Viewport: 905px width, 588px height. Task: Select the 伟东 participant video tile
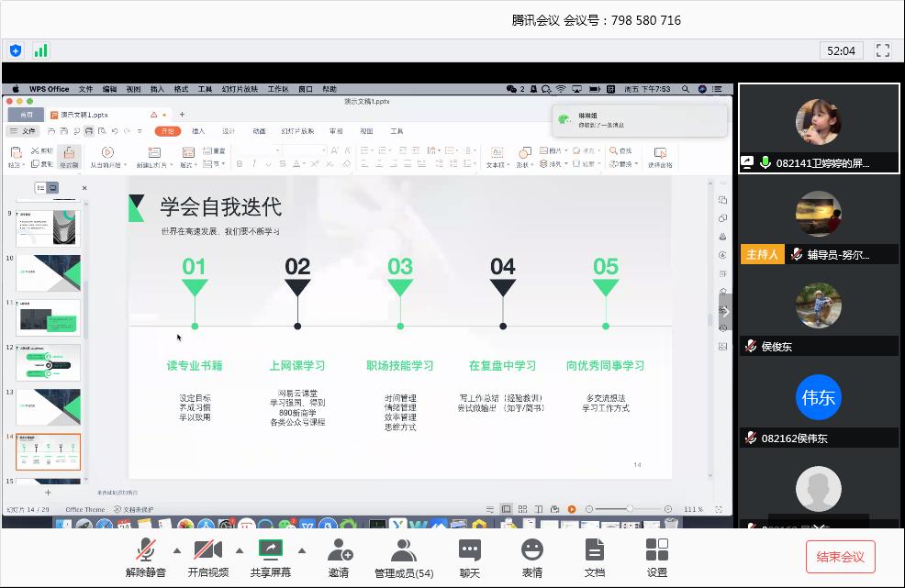(x=819, y=397)
